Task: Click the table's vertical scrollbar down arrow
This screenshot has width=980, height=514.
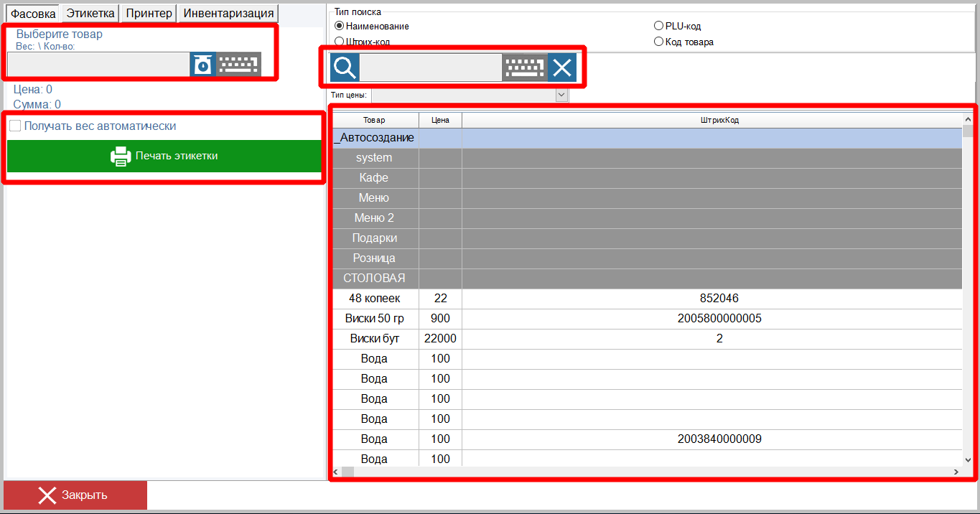Action: (x=968, y=459)
